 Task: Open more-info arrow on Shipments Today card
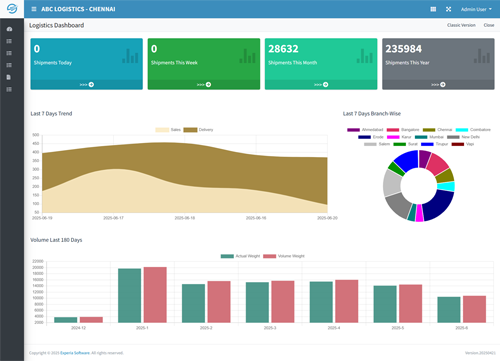click(87, 85)
